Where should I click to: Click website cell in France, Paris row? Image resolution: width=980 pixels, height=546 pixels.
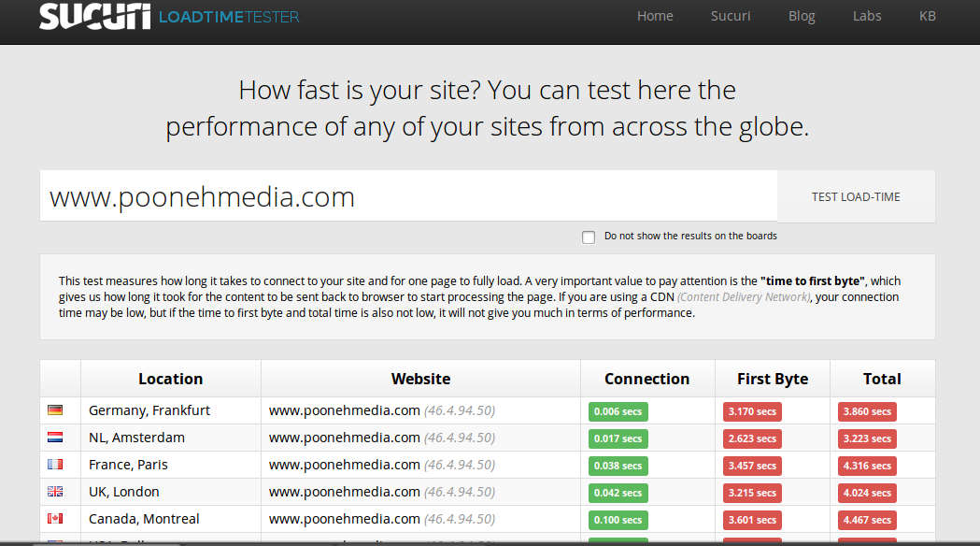[420, 465]
